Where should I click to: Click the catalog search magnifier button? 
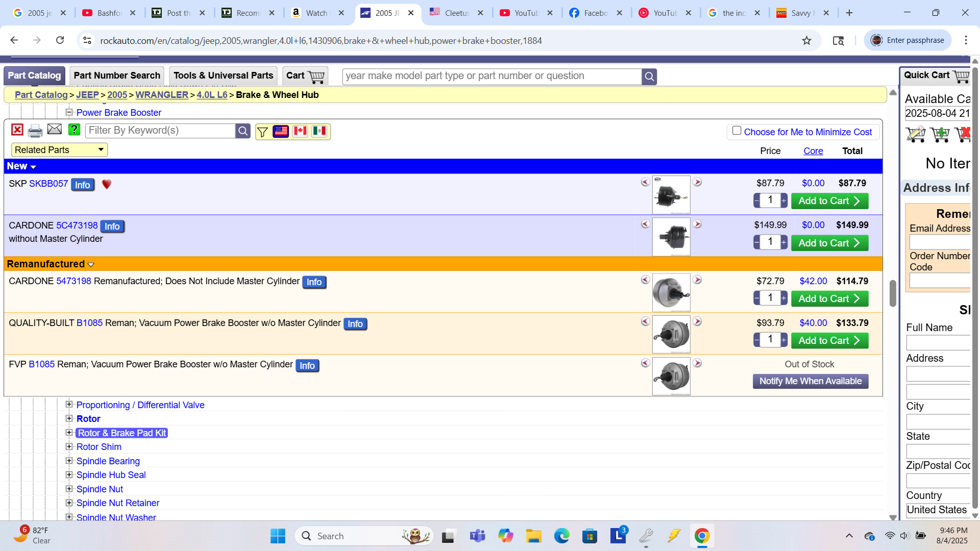(649, 77)
